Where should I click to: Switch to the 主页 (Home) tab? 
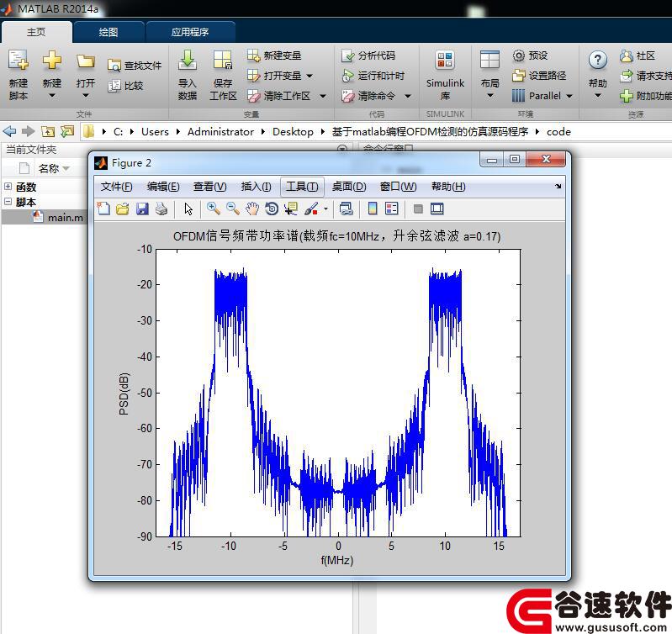point(36,32)
